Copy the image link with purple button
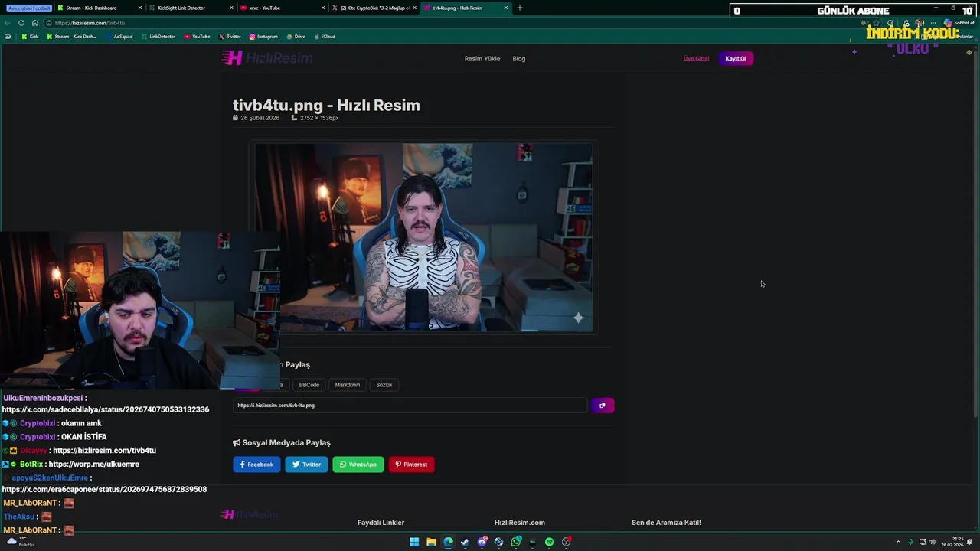980x551 pixels. point(603,406)
